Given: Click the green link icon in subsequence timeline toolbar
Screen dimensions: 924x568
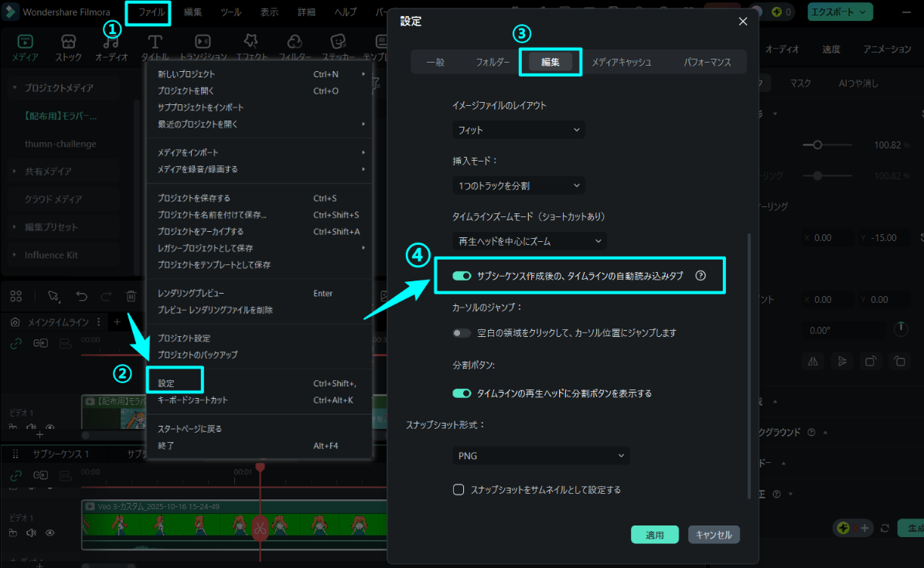Looking at the screenshot, I should 15,474.
